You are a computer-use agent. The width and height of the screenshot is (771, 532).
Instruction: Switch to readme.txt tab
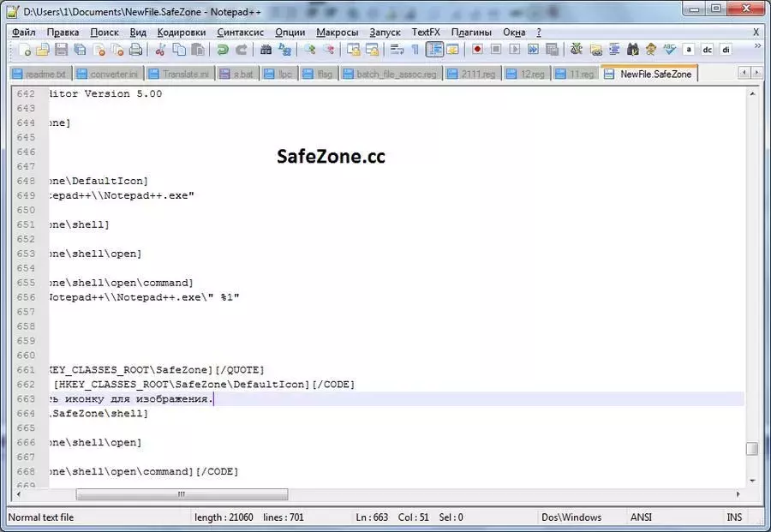pos(40,74)
